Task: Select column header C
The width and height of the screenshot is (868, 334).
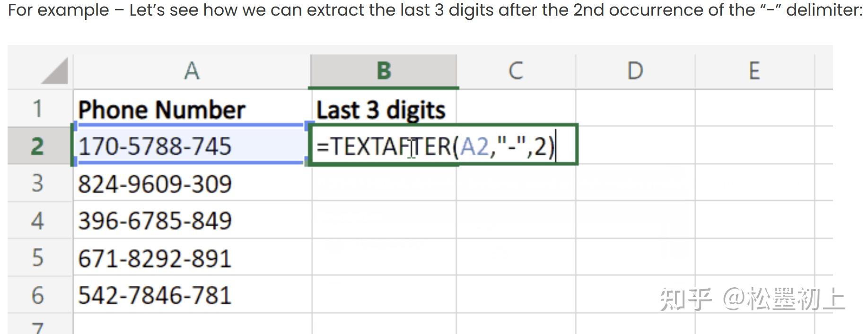Action: [x=516, y=70]
